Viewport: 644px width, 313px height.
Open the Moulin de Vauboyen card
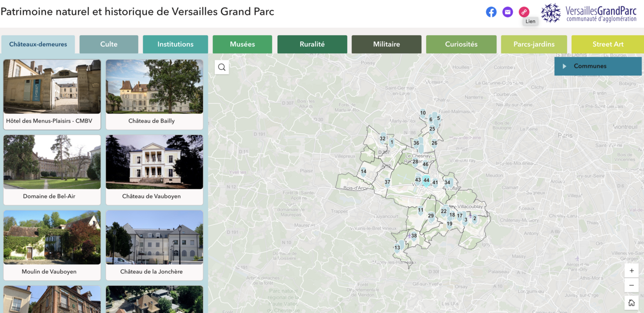click(52, 245)
